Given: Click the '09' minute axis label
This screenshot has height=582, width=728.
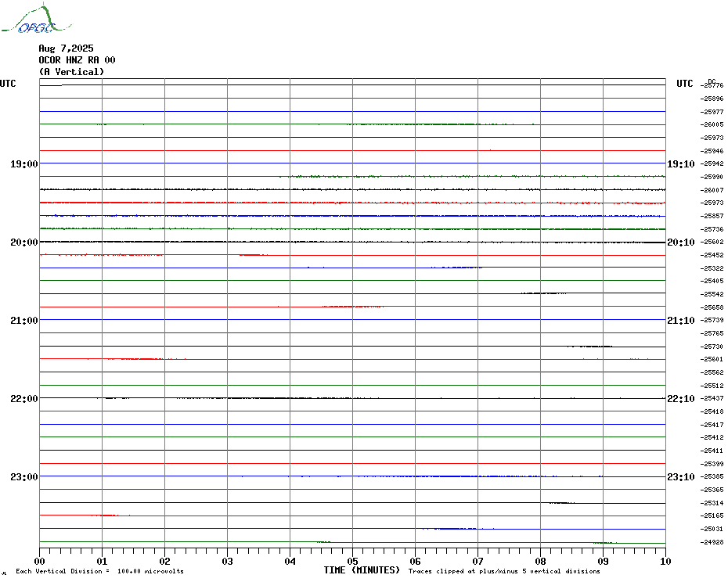Looking at the screenshot, I should coord(603,562).
